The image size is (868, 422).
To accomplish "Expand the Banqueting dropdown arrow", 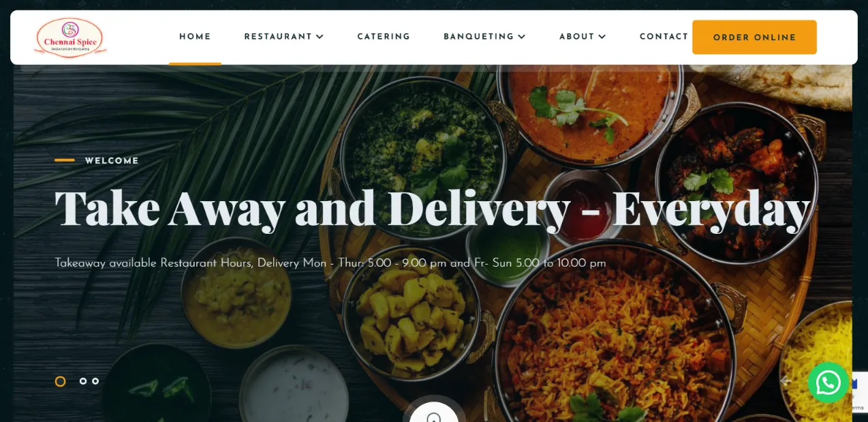I will click(x=522, y=37).
